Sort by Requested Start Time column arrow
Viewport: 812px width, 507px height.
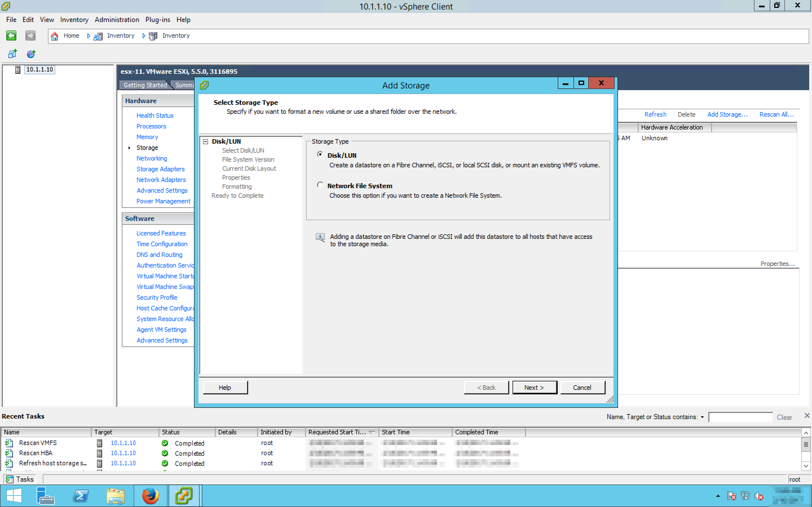[371, 432]
